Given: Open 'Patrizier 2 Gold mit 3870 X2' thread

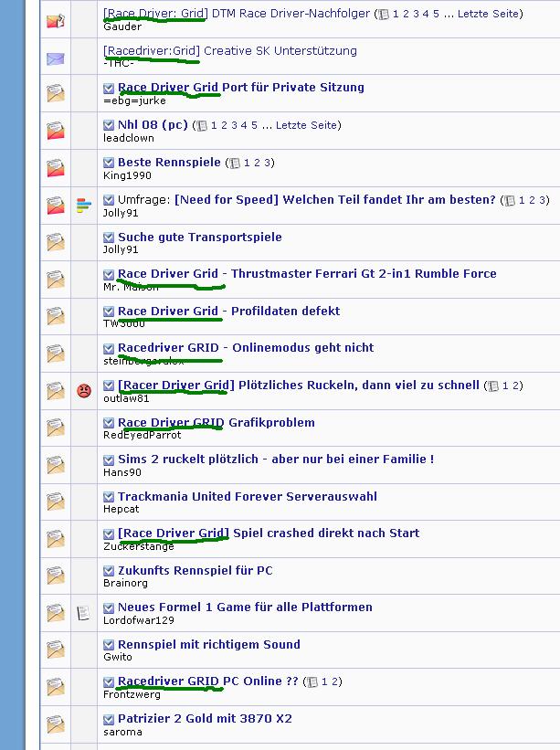Looking at the screenshot, I should pos(205,718).
